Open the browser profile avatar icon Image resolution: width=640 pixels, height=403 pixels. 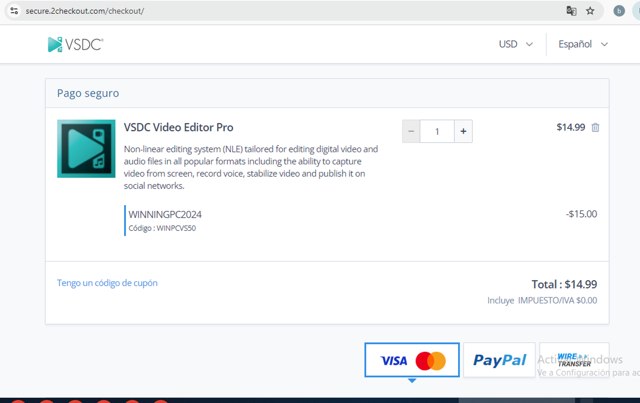(619, 11)
